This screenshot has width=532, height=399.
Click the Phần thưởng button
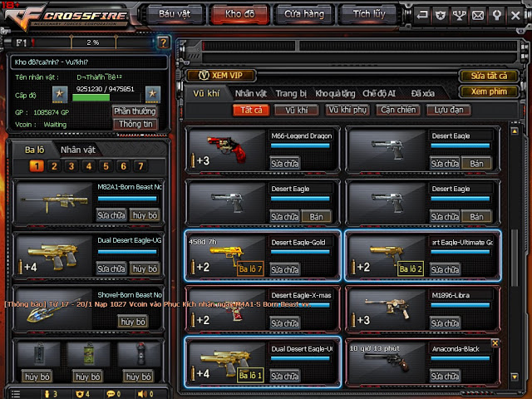[135, 111]
